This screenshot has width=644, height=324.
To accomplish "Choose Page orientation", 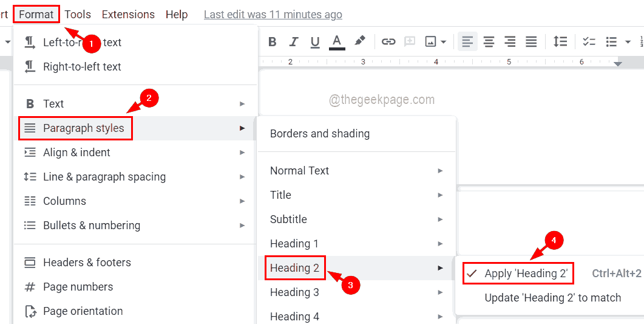I will [x=135, y=311].
